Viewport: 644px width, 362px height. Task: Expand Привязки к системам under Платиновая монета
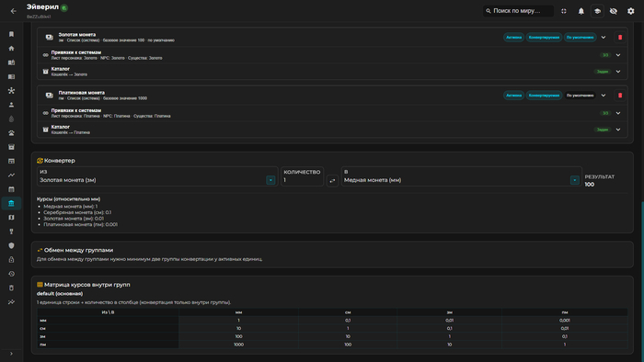pyautogui.click(x=618, y=113)
